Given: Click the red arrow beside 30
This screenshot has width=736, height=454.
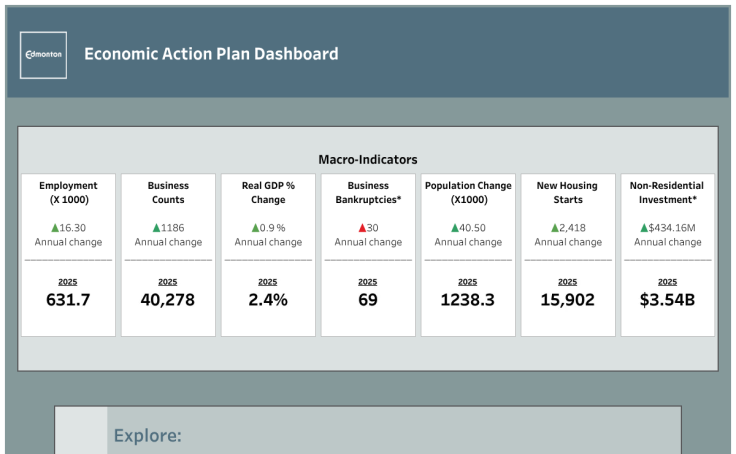Looking at the screenshot, I should pyautogui.click(x=362, y=228).
